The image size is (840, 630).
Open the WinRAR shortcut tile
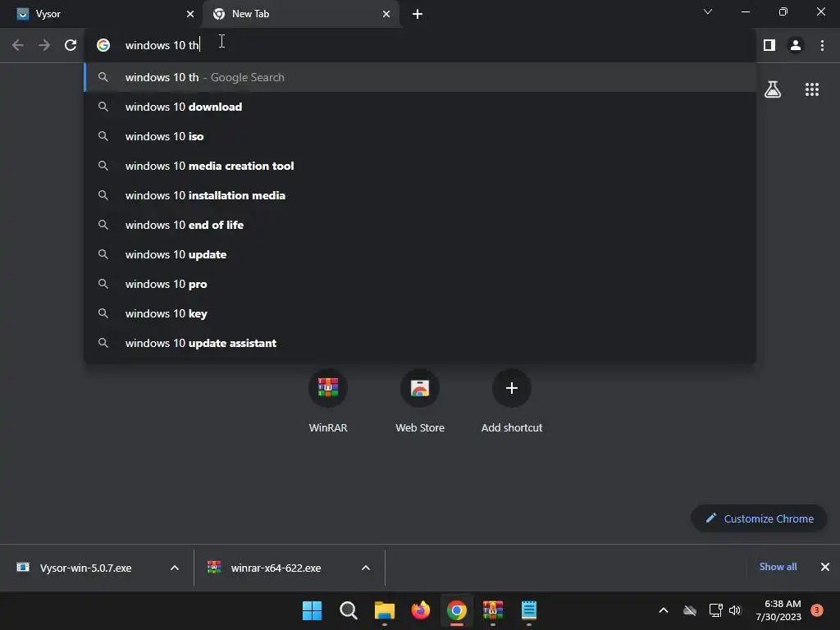[x=328, y=400]
